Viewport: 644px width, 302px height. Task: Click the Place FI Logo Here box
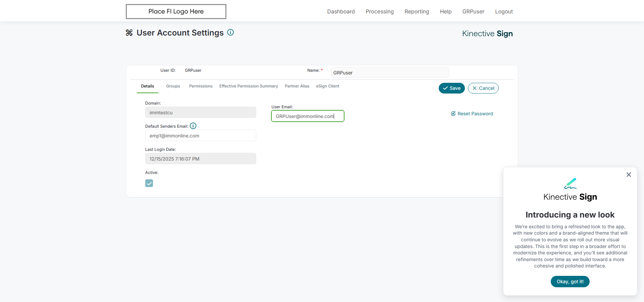point(176,11)
